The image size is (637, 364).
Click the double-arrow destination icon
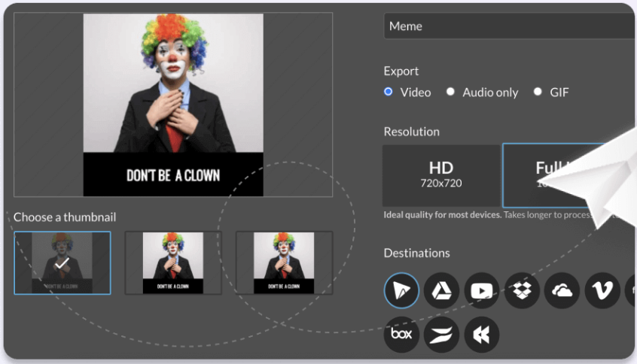tap(482, 335)
